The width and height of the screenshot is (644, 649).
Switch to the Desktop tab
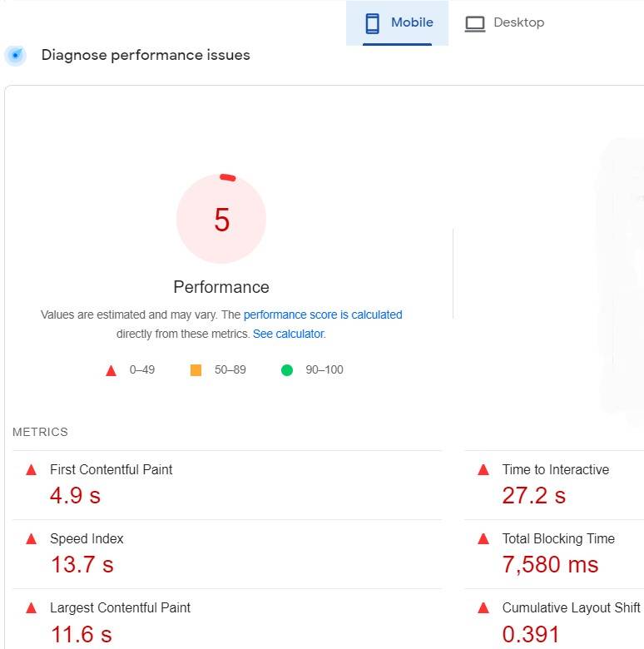504,22
